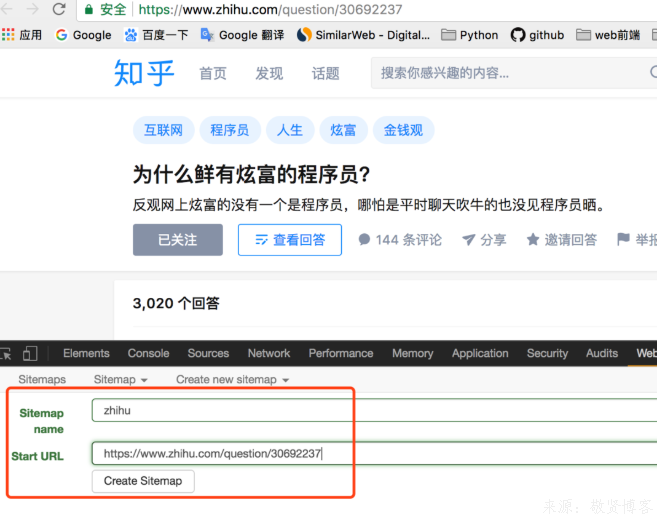Go to 首页 in Zhihu navigation
657x516 pixels.
pyautogui.click(x=213, y=73)
